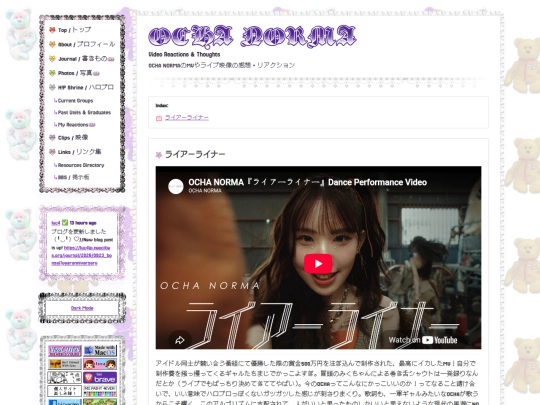Open the video title Dance Performance Video
Image resolution: width=540 pixels, height=405 pixels.
(308, 182)
